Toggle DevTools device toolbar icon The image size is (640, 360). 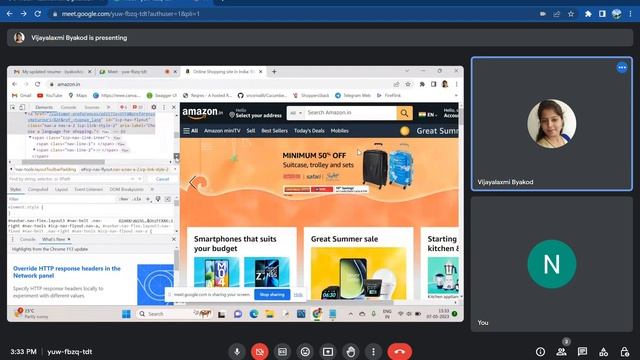pos(22,107)
